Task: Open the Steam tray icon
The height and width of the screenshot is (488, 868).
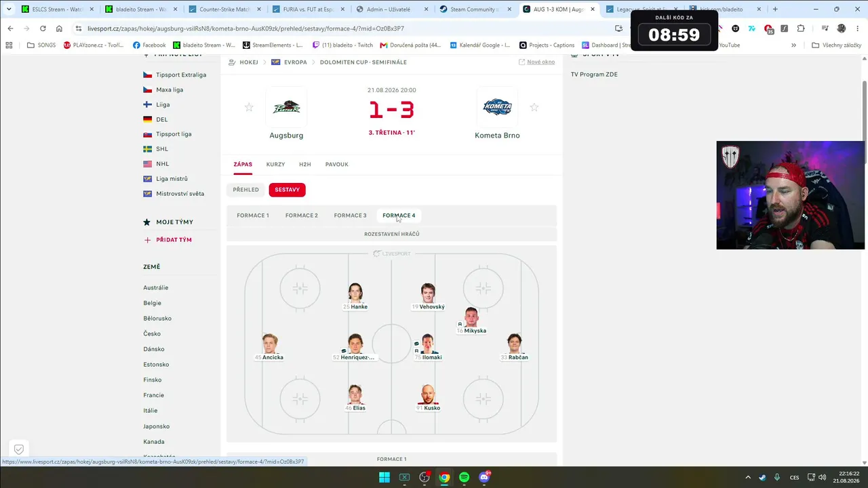Action: 763,477
